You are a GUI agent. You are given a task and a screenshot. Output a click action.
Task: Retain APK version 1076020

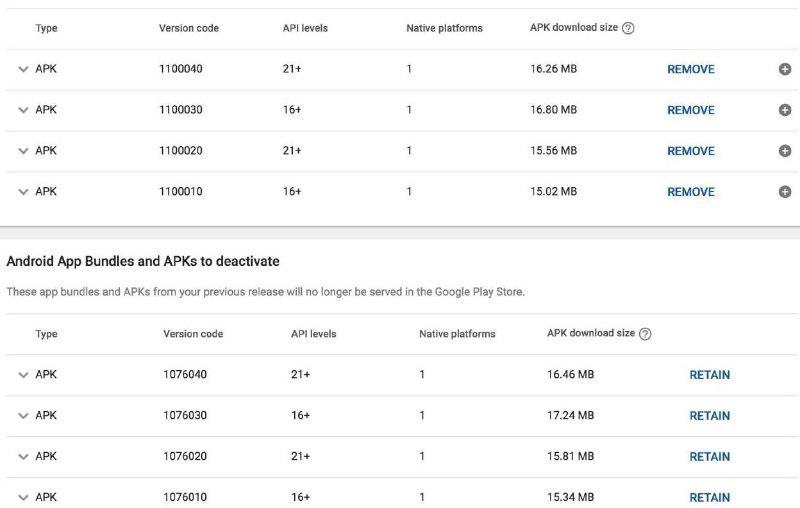(710, 456)
